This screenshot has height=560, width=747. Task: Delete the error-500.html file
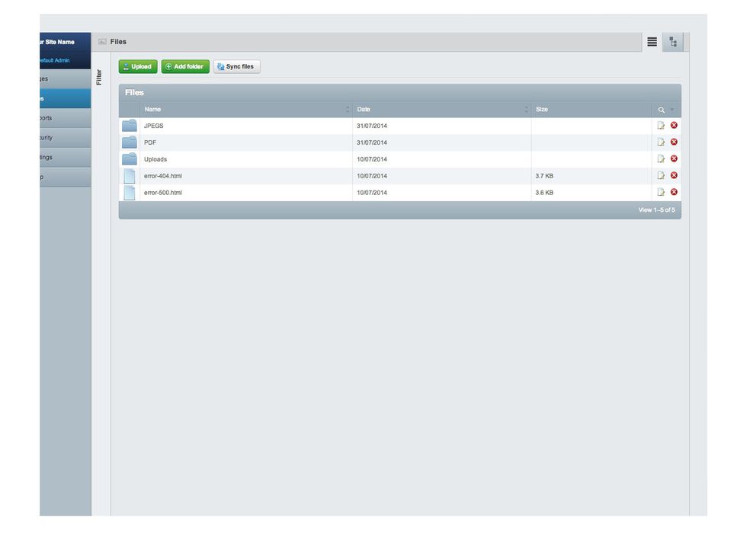pos(674,192)
